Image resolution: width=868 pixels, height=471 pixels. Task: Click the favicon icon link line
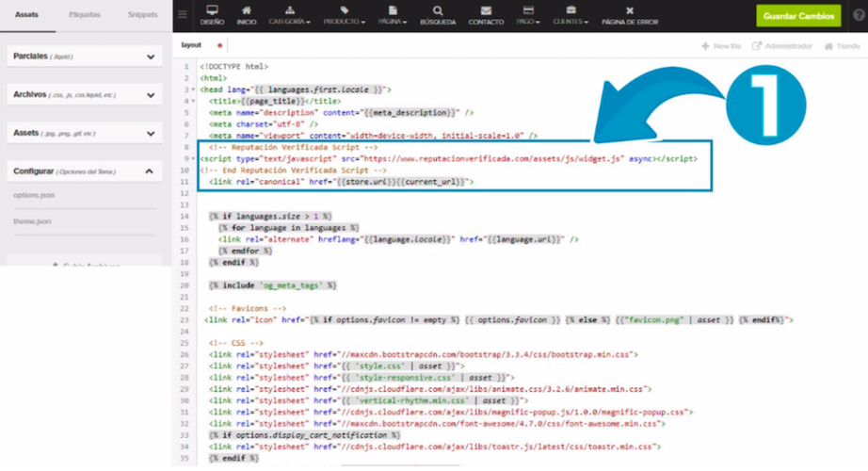499,320
